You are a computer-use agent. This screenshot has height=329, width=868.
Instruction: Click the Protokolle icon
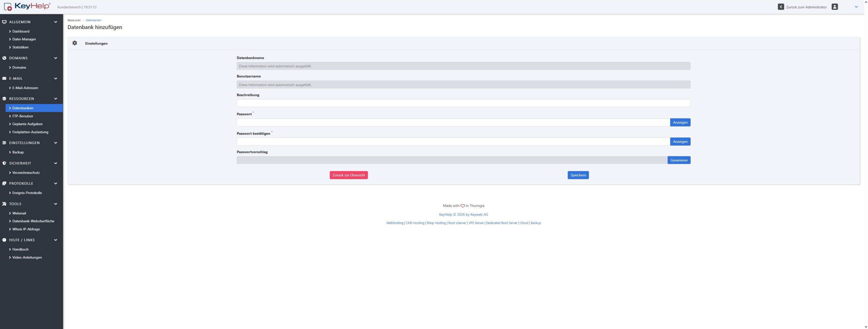[x=4, y=183]
